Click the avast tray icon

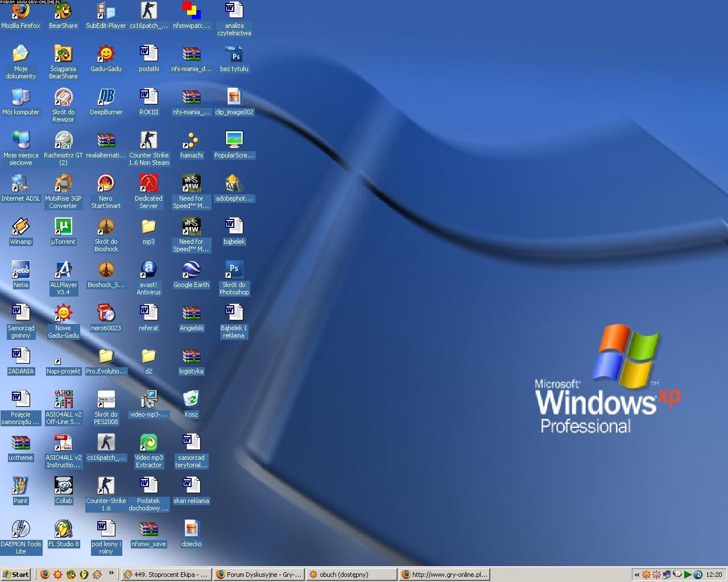coord(698,575)
